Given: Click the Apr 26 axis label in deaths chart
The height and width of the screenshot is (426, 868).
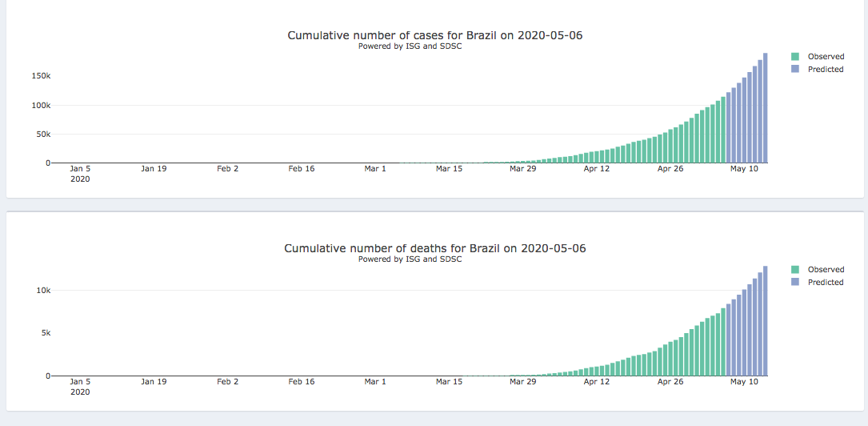Looking at the screenshot, I should [670, 382].
